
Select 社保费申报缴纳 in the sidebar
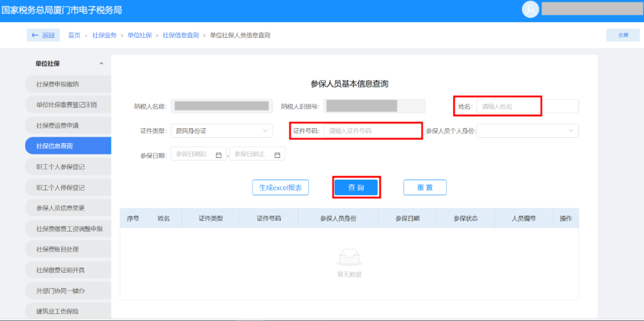(x=68, y=84)
